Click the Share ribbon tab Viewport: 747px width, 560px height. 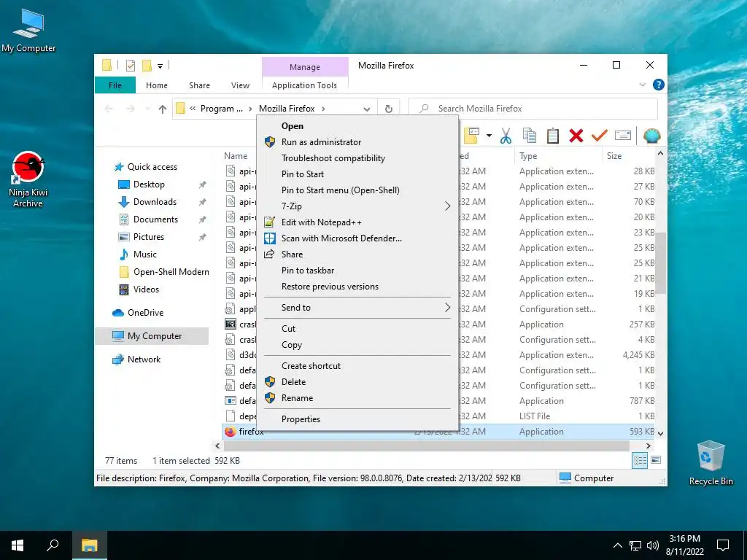(x=199, y=85)
